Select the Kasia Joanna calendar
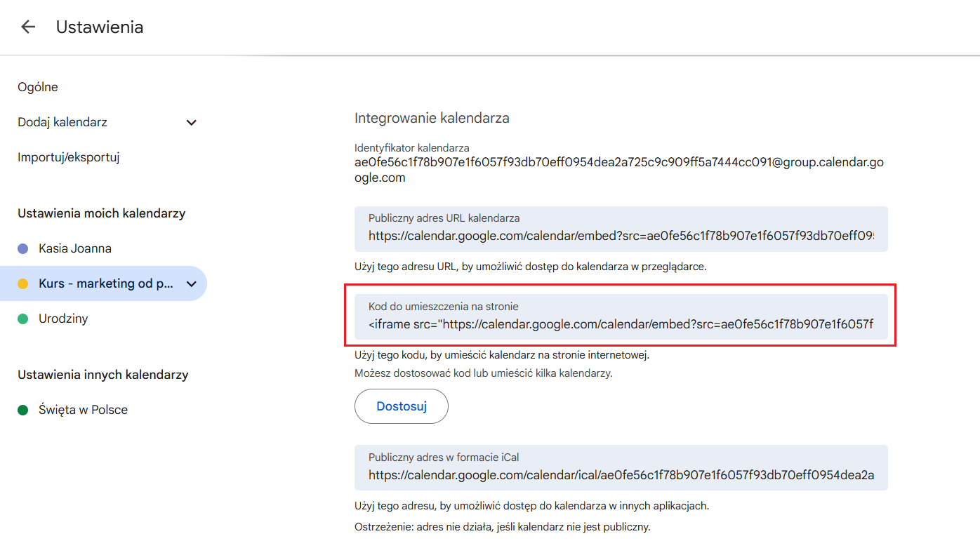 coord(75,248)
